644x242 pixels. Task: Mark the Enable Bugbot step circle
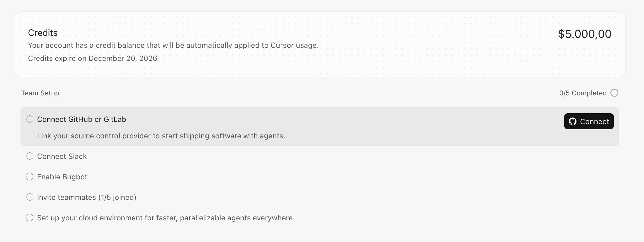[30, 177]
